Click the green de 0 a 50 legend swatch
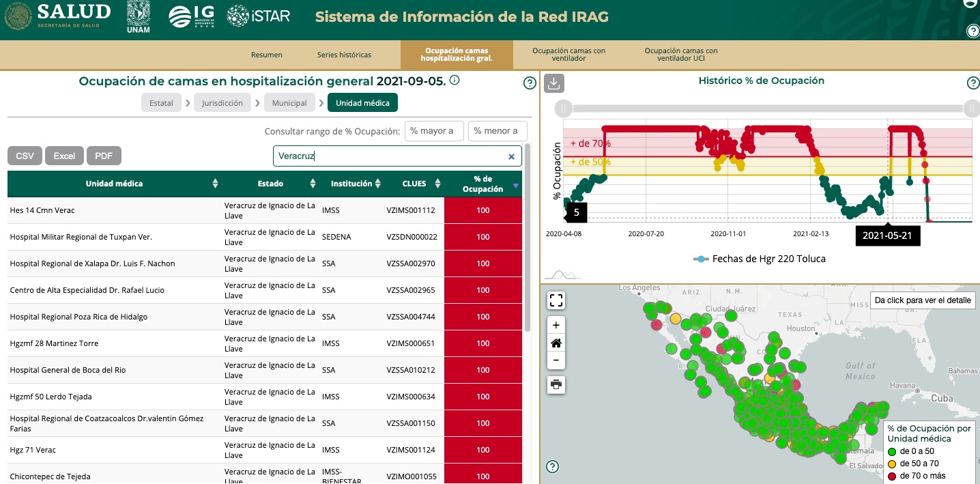This screenshot has width=980, height=484. point(891,452)
